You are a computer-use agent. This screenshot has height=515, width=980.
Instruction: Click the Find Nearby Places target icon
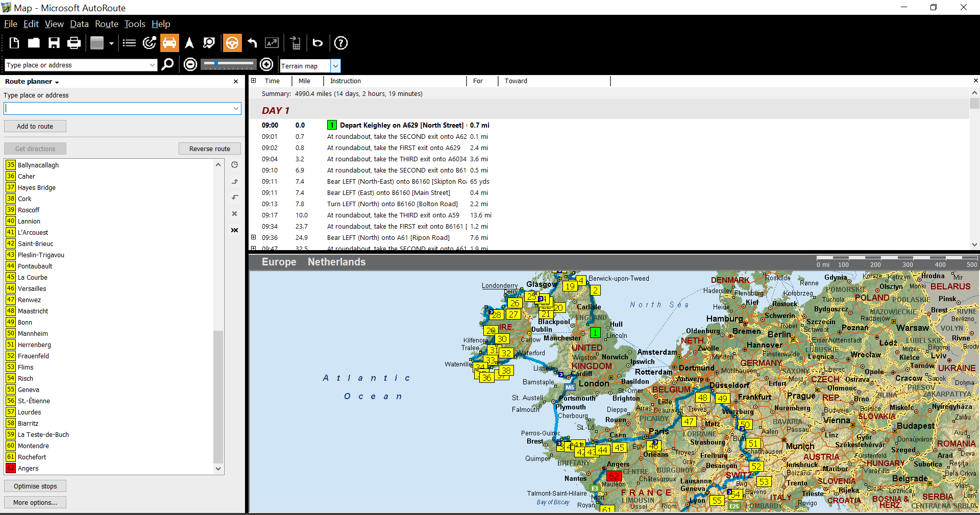pyautogui.click(x=150, y=43)
